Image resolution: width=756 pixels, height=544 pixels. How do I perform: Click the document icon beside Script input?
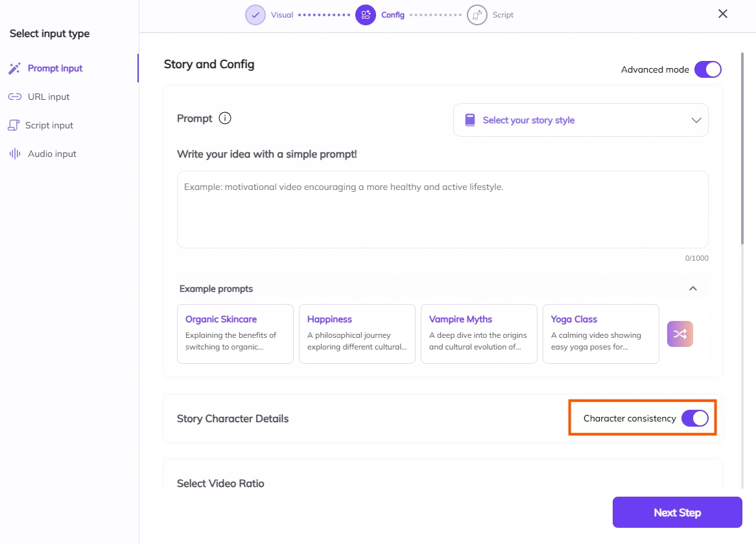coord(14,125)
